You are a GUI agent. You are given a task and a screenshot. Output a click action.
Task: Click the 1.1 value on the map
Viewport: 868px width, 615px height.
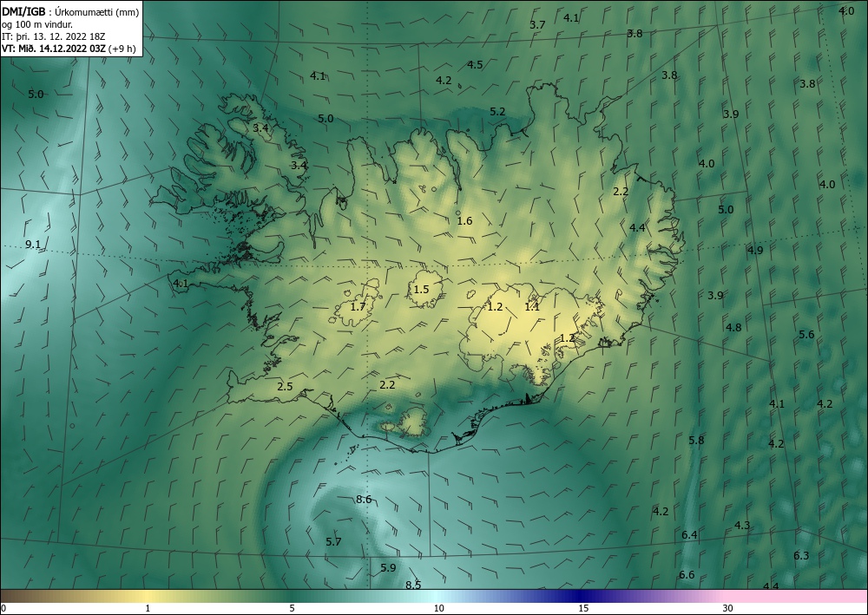point(532,307)
